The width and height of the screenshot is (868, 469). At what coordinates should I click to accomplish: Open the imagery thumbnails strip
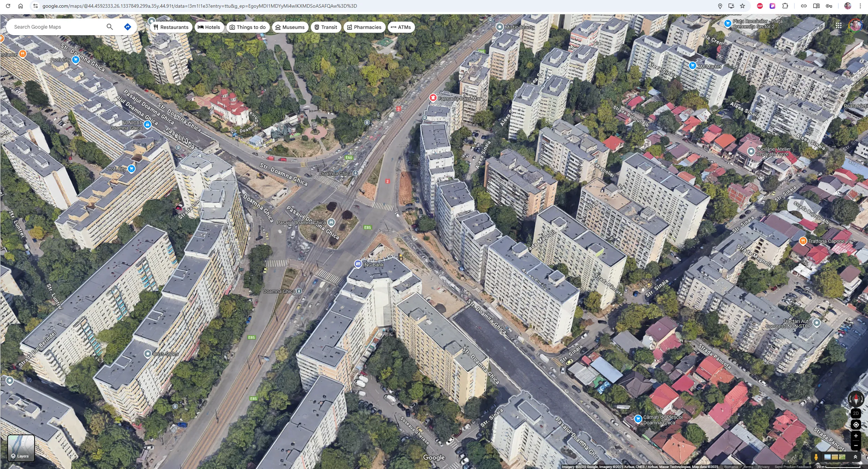tap(835, 457)
